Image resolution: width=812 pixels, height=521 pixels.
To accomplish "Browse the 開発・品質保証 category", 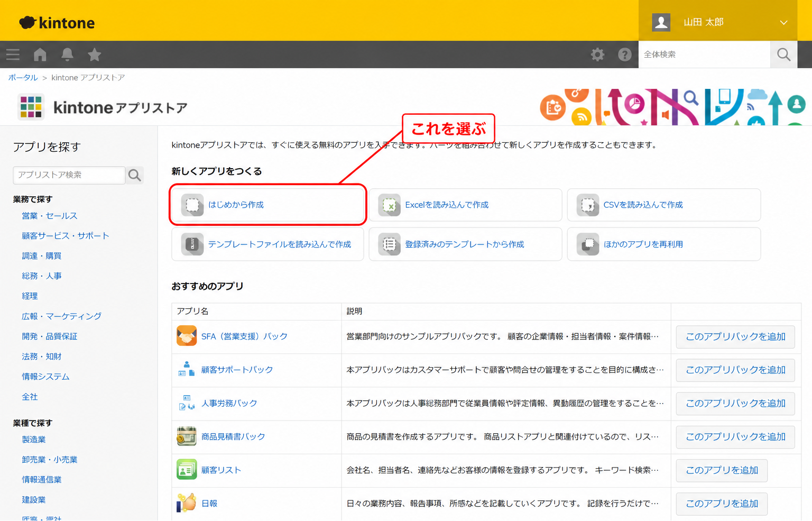I will (x=50, y=336).
